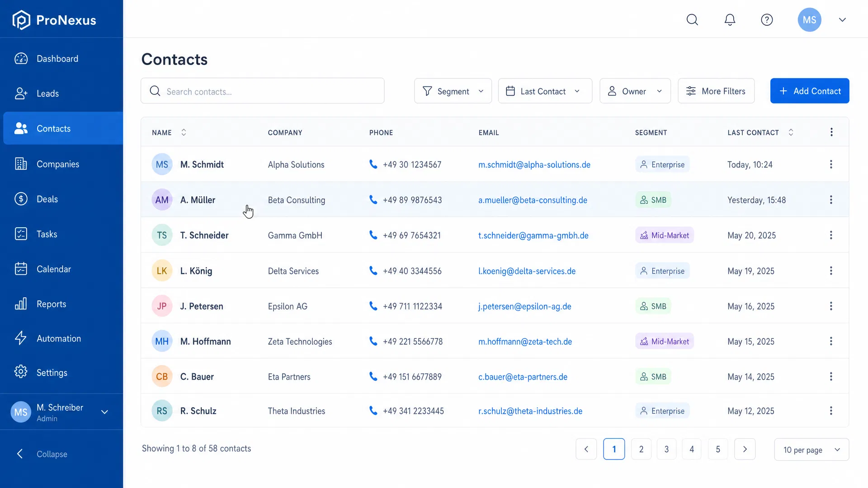The image size is (868, 488).
Task: Collapse the sidebar
Action: (42, 454)
